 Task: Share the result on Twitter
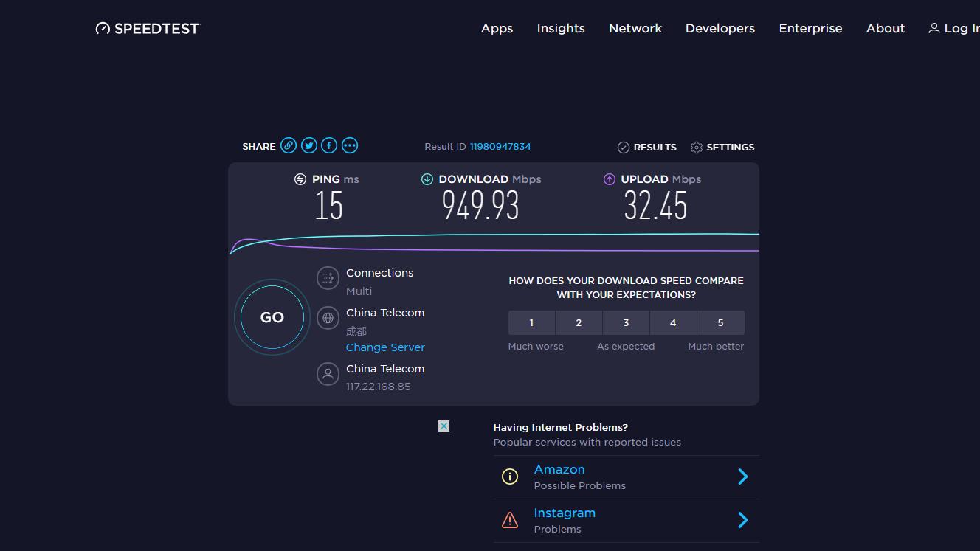(308, 145)
